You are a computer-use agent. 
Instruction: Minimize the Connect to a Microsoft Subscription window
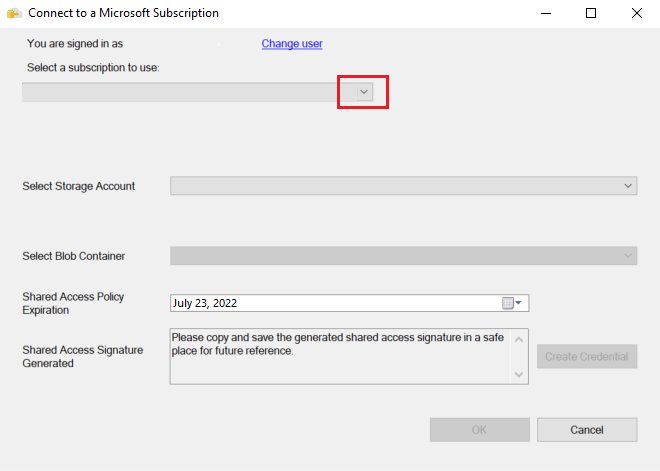point(545,14)
